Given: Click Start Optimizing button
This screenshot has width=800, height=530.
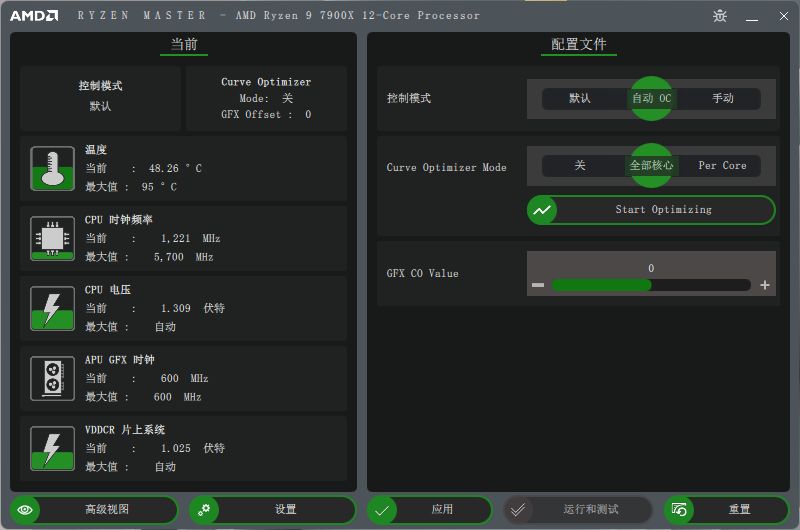Looking at the screenshot, I should click(x=651, y=210).
